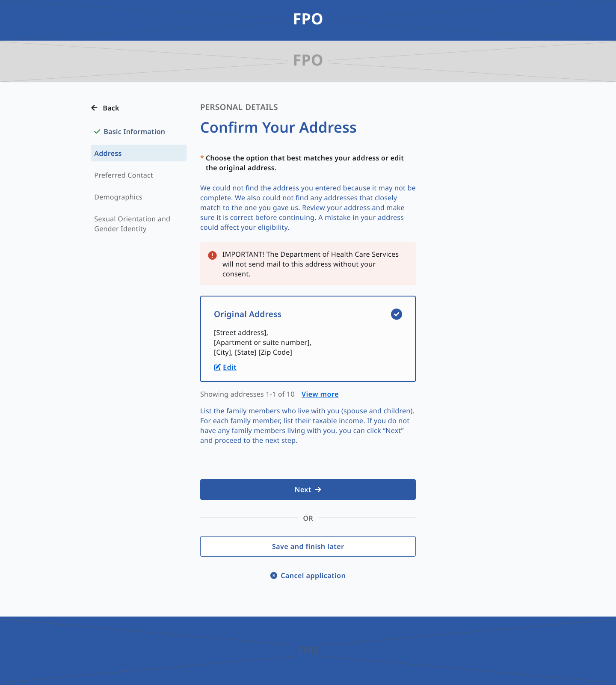This screenshot has width=616, height=685.
Task: Click the Original Address card heading
Action: pos(248,314)
